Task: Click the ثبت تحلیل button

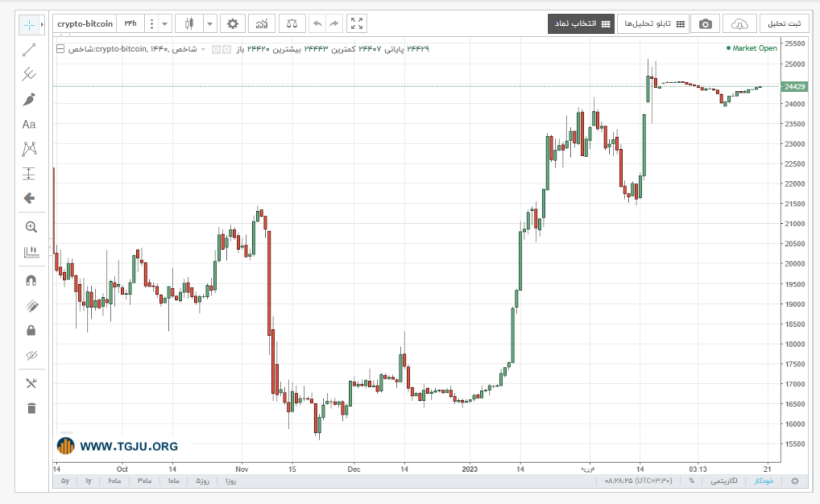Action: 784,24
